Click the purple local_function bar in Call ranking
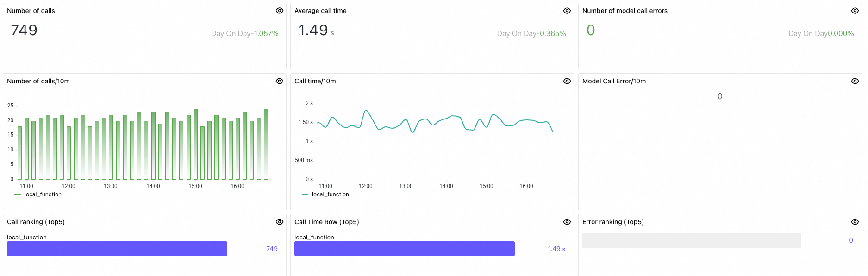868x276 pixels. [117, 249]
